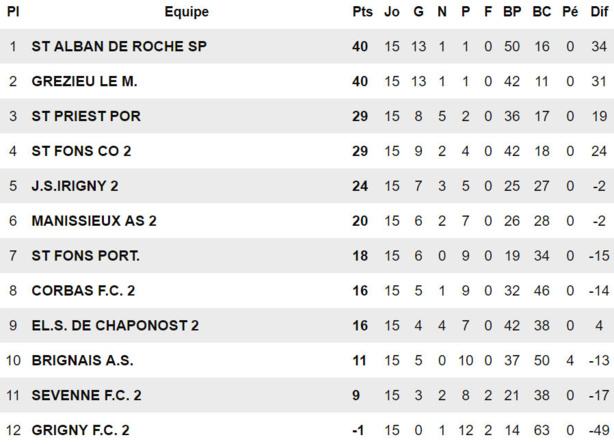Viewport: 614px width, 444px height.
Task: Select MANISSIEUX AS 2 in the standings
Action: tap(94, 221)
